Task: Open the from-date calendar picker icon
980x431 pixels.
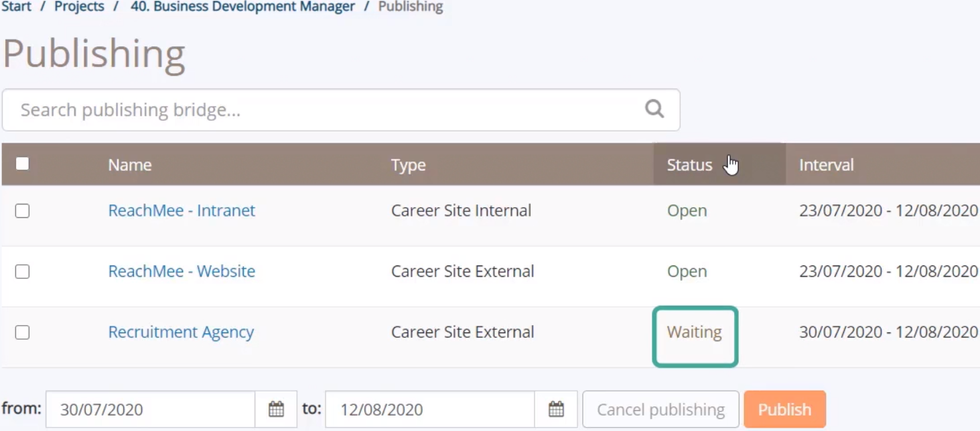Action: pyautogui.click(x=276, y=410)
